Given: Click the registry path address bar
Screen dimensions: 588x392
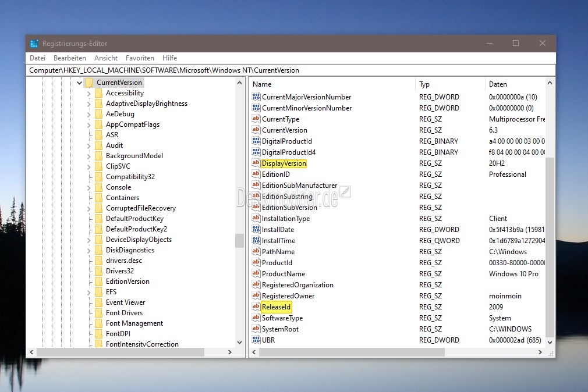Looking at the screenshot, I should click(x=291, y=70).
